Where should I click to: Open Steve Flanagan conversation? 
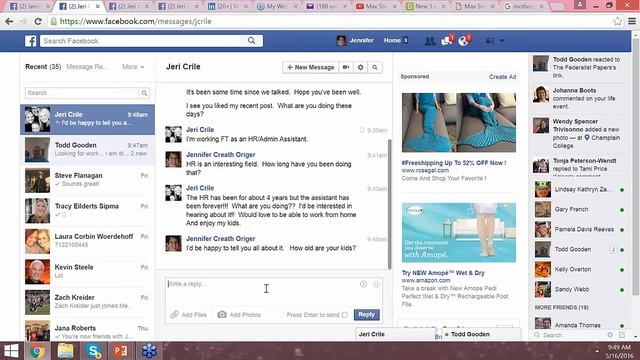click(x=87, y=180)
